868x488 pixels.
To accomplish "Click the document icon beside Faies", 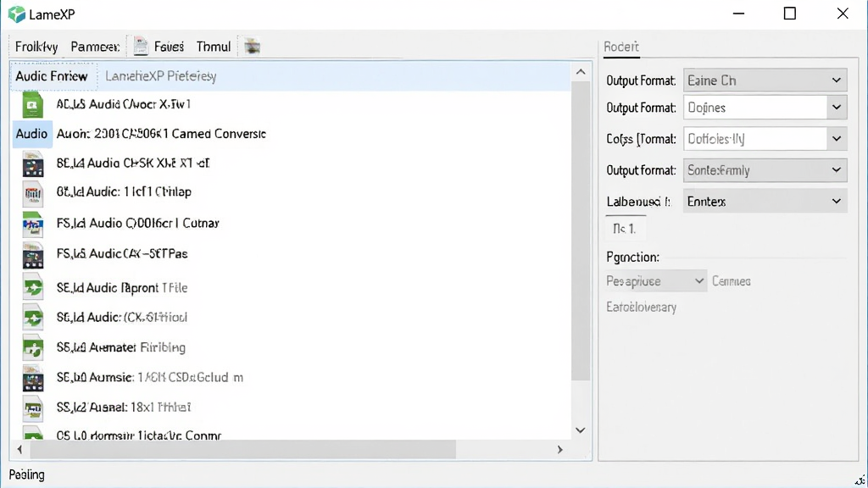I will coord(141,47).
